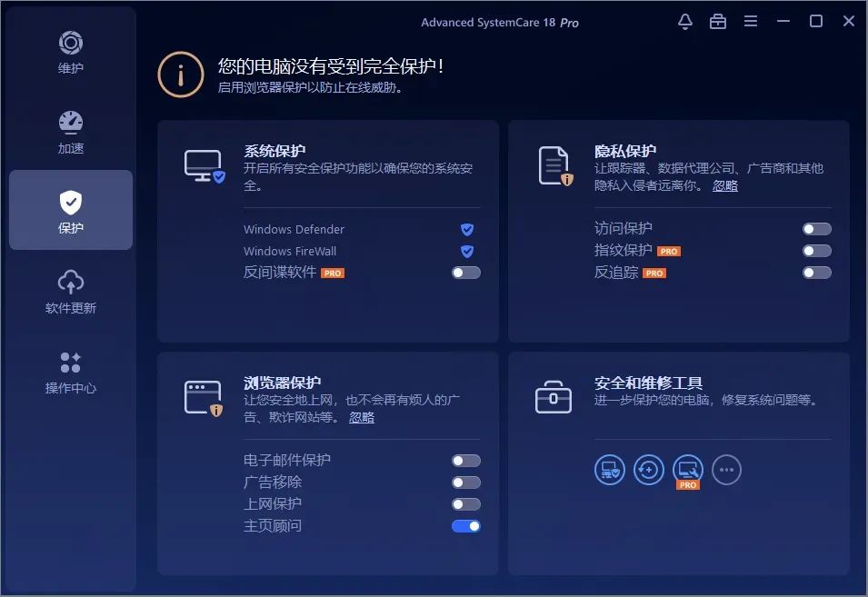Click the 主页顾问 label

pyautogui.click(x=273, y=525)
